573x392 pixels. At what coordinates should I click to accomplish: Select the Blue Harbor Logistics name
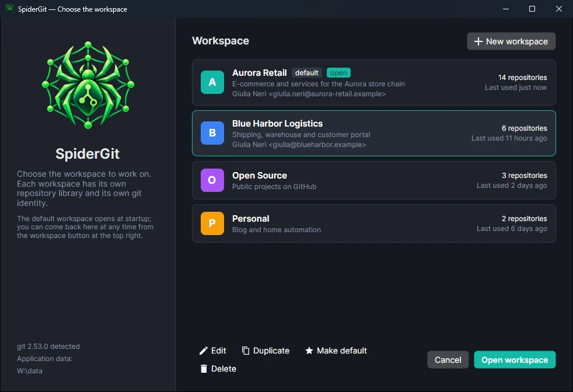[277, 124]
